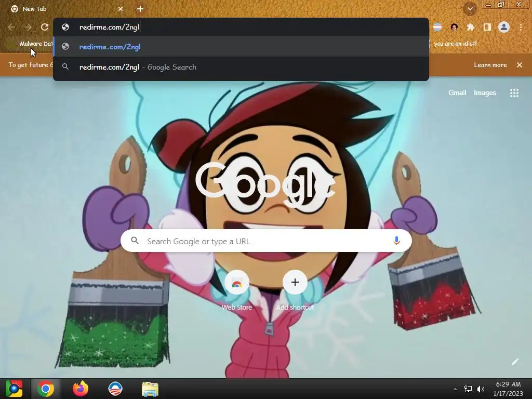Click the striped flag extension icon
Viewport: 532px width, 399px height.
click(x=437, y=27)
